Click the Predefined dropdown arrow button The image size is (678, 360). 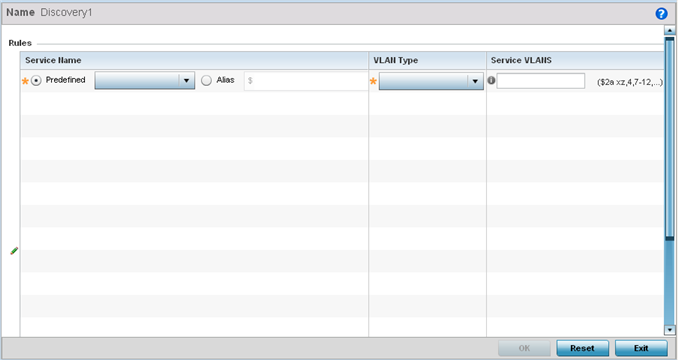tap(186, 81)
